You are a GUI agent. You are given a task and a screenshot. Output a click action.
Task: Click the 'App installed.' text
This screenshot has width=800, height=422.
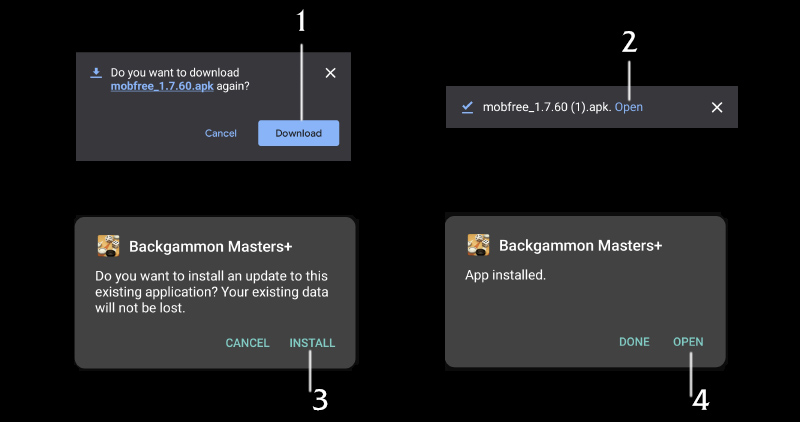[505, 275]
